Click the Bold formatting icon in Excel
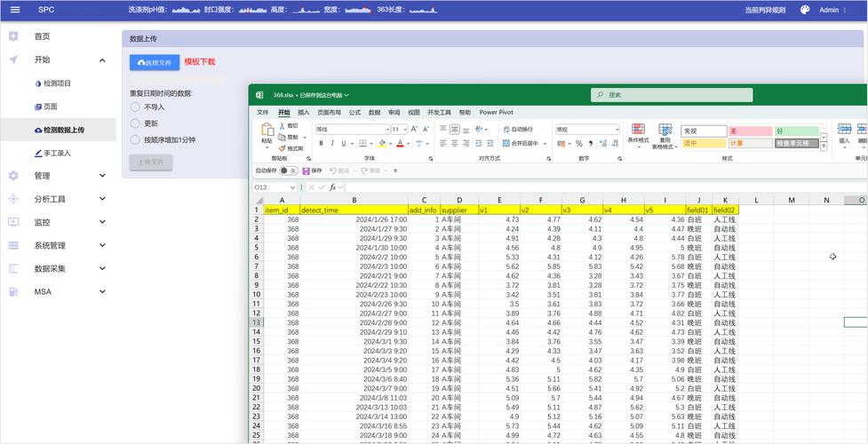This screenshot has height=444, width=868. tap(321, 143)
